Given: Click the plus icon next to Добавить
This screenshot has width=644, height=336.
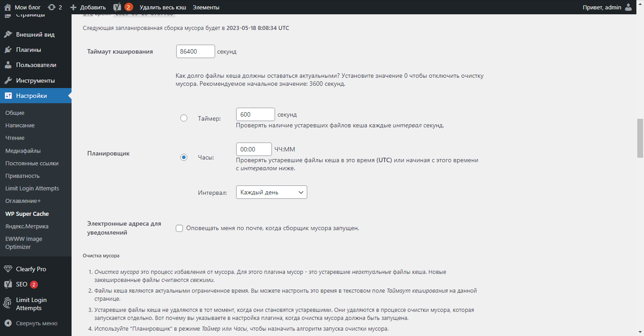Looking at the screenshot, I should click(x=74, y=7).
